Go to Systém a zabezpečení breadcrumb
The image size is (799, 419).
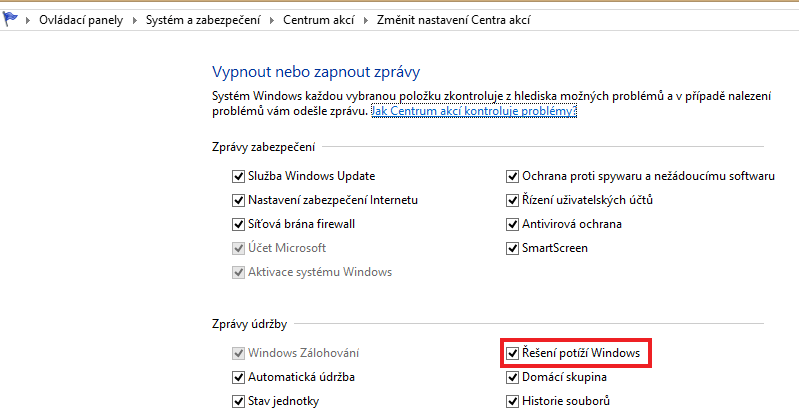pyautogui.click(x=201, y=20)
